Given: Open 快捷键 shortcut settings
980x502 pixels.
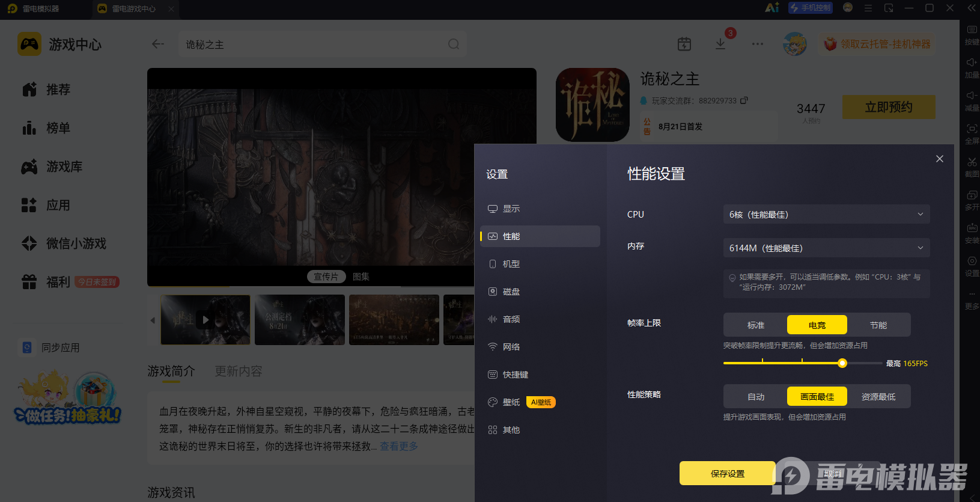Looking at the screenshot, I should point(540,375).
